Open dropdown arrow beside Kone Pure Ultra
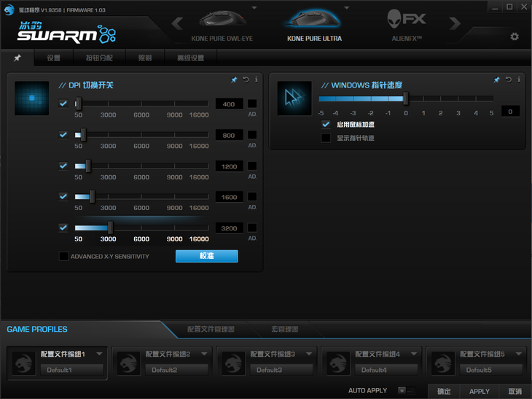Image resolution: width=532 pixels, height=399 pixels. pos(346,7)
